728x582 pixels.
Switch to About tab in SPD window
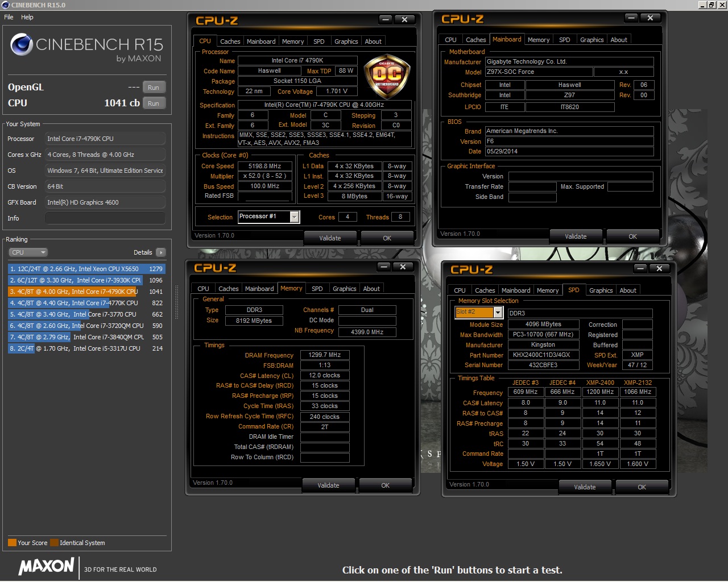tap(628, 290)
